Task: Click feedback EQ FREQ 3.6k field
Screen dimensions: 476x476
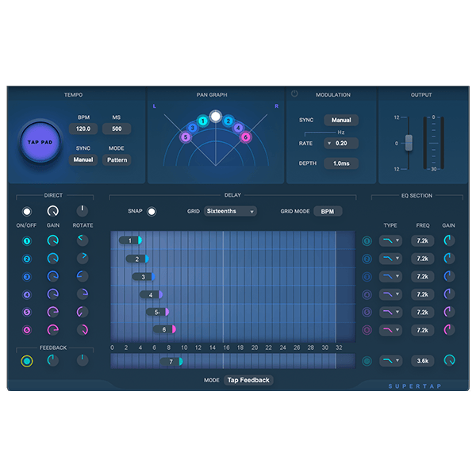Action: pos(423,361)
